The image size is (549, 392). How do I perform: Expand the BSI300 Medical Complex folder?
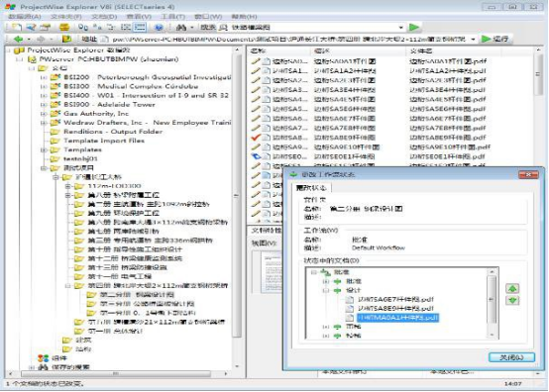pyautogui.click(x=44, y=86)
